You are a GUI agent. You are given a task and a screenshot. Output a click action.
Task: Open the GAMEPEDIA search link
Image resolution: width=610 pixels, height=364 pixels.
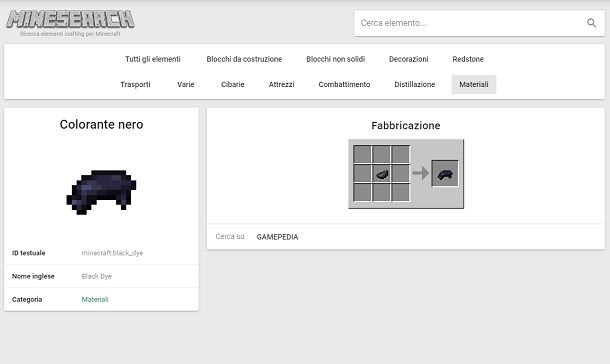tap(277, 237)
